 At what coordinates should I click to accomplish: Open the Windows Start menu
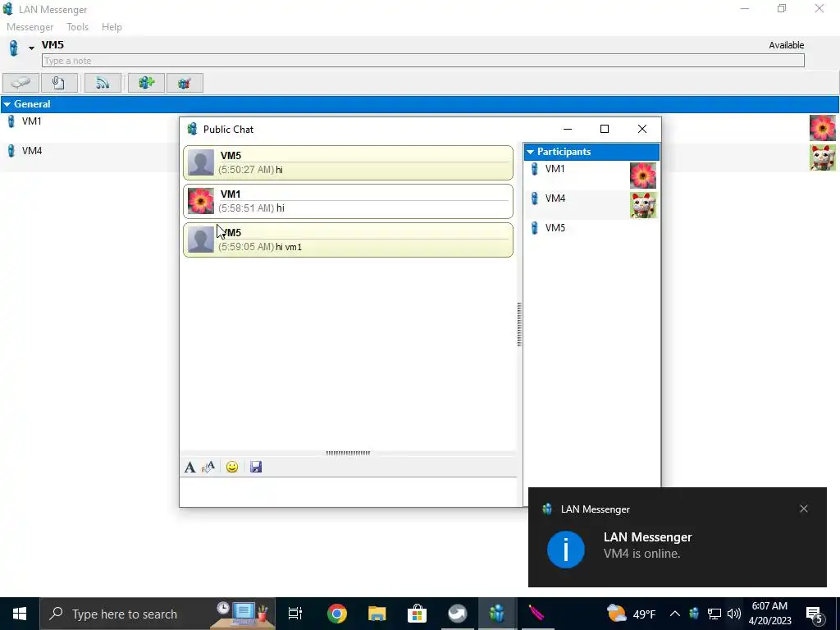coord(20,614)
